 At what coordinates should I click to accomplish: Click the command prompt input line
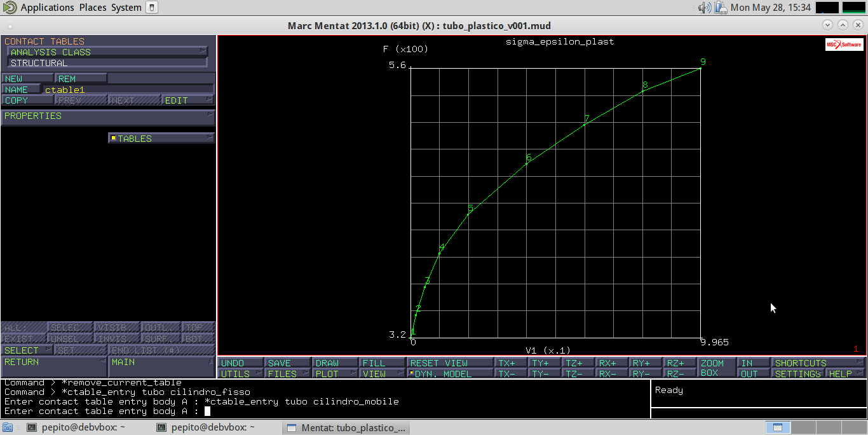(325, 411)
